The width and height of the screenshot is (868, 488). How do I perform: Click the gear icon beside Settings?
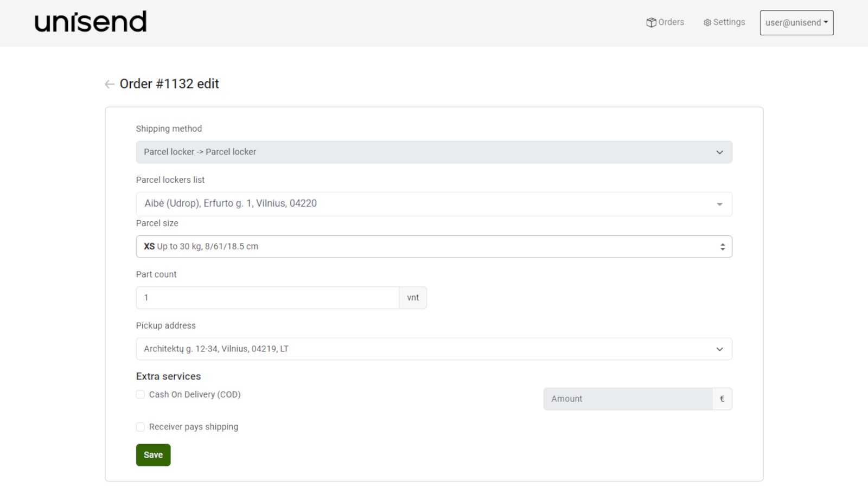click(707, 22)
